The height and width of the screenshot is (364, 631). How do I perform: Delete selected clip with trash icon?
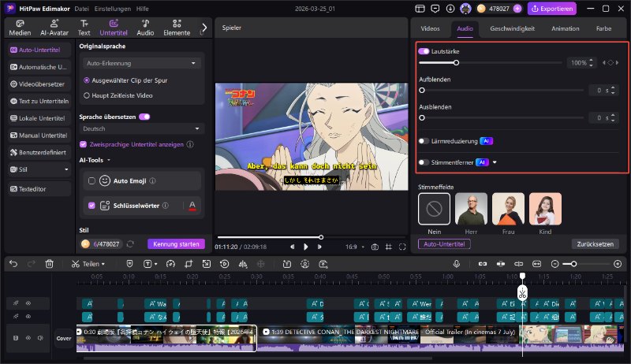pos(49,264)
